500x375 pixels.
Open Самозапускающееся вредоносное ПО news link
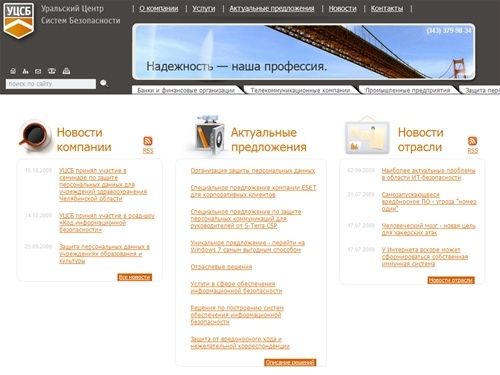(429, 202)
